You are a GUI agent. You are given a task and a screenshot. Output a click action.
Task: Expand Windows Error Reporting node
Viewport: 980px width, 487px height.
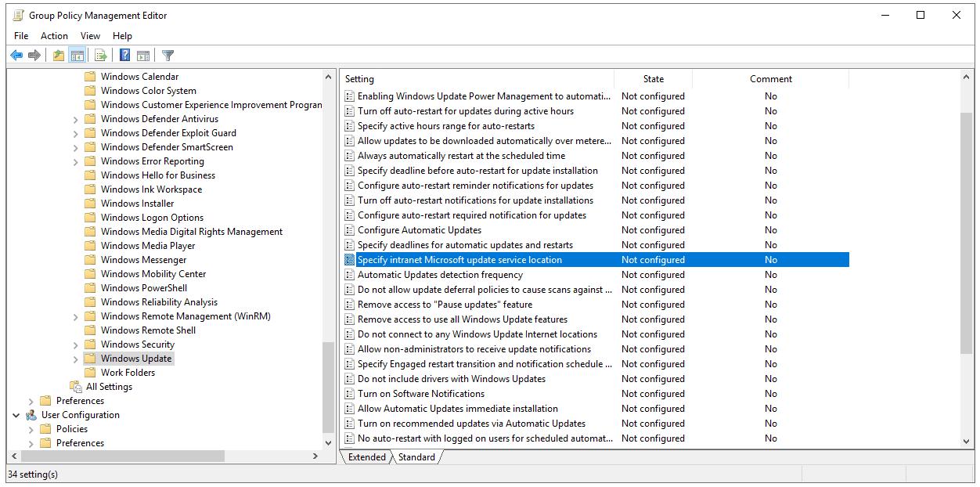(x=76, y=161)
